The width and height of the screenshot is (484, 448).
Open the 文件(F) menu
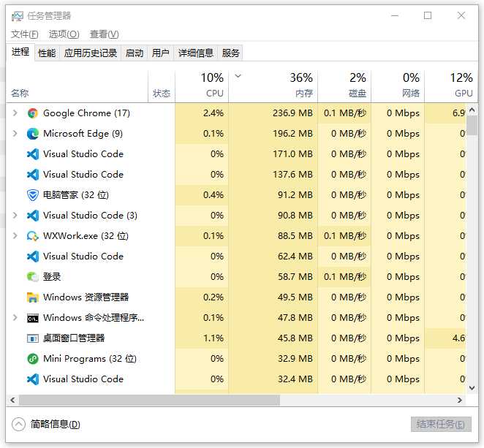(x=25, y=34)
